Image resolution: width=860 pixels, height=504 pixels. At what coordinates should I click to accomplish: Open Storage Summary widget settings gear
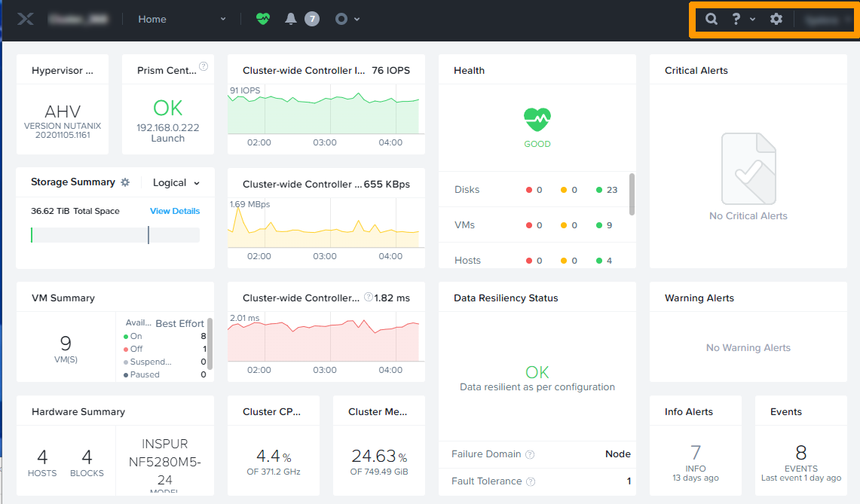pos(126,182)
